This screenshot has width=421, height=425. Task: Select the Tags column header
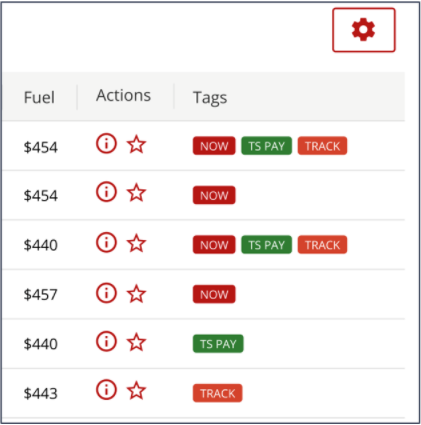210,98
